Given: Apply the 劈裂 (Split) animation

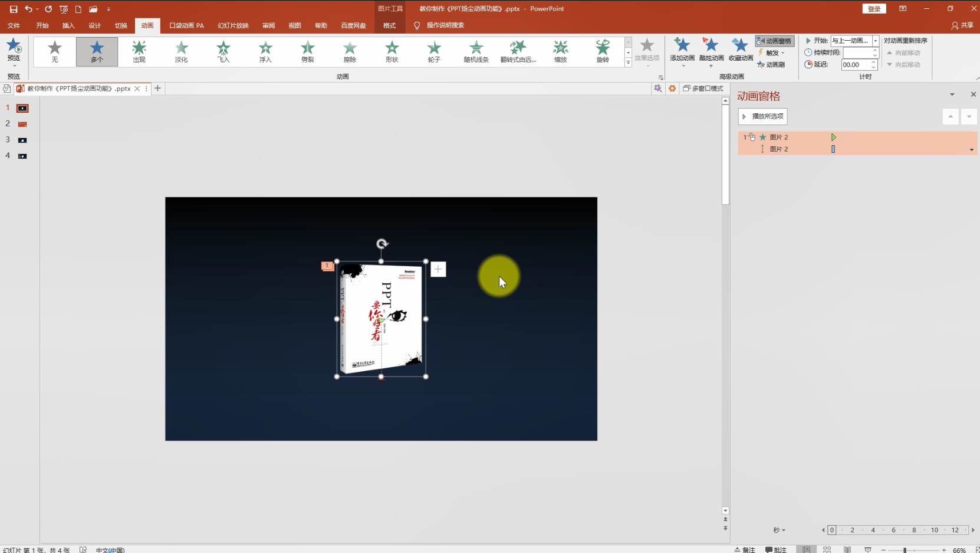Looking at the screenshot, I should point(308,51).
